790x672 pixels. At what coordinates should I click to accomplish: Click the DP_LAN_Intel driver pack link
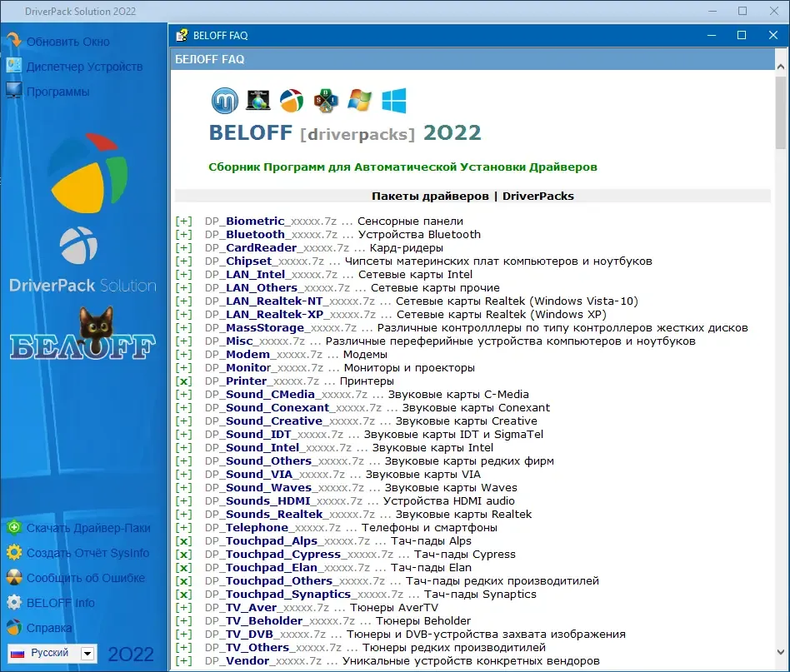click(x=271, y=274)
